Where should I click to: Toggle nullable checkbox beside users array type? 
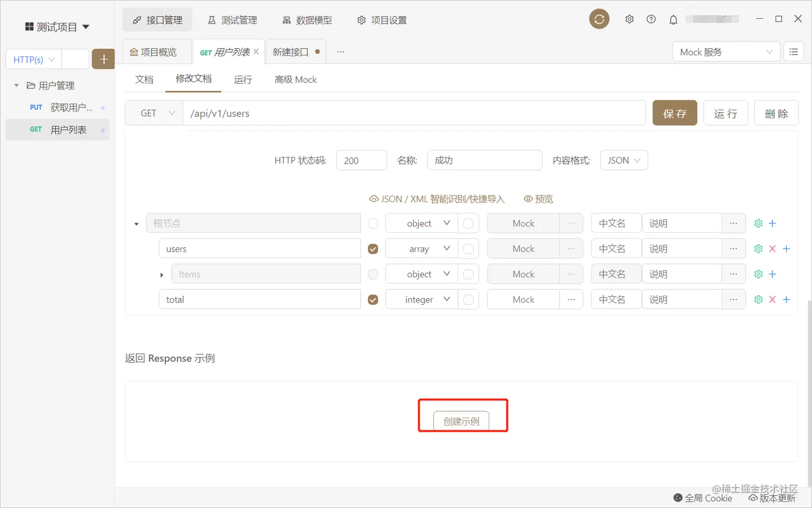coord(468,249)
